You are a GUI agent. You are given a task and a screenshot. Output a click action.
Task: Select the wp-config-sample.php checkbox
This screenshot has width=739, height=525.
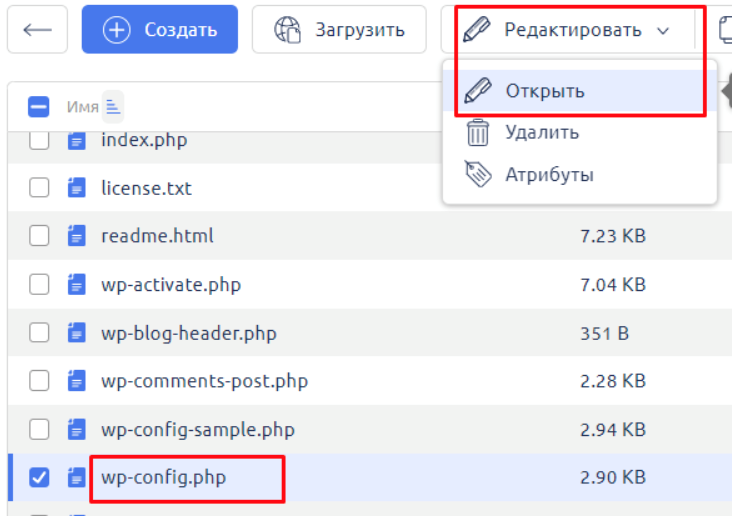39,429
